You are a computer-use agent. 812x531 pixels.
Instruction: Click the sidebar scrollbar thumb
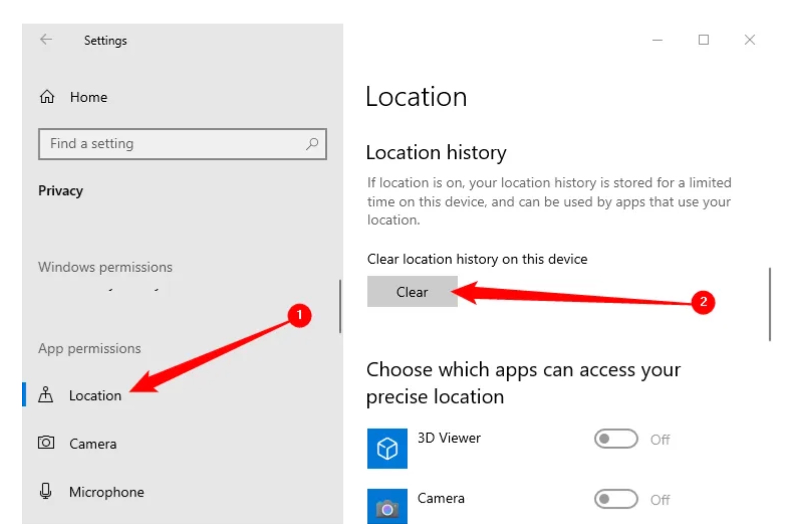tap(340, 307)
